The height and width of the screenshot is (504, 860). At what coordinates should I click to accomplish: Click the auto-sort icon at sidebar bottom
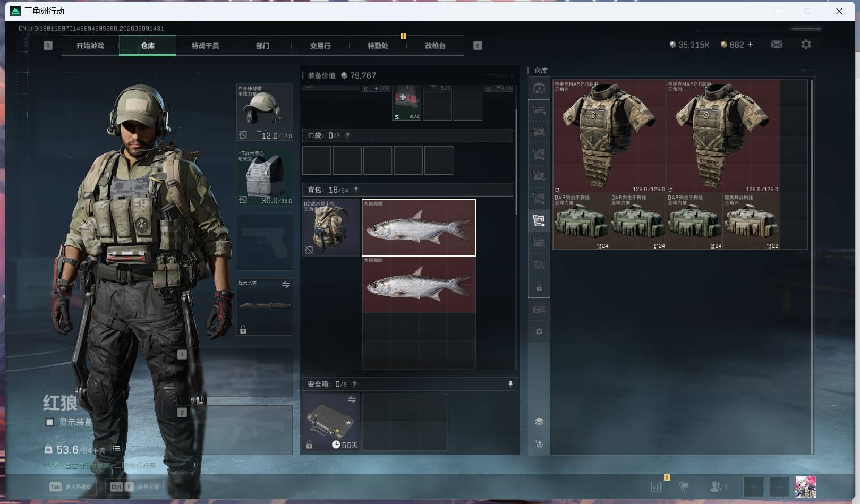point(539,444)
